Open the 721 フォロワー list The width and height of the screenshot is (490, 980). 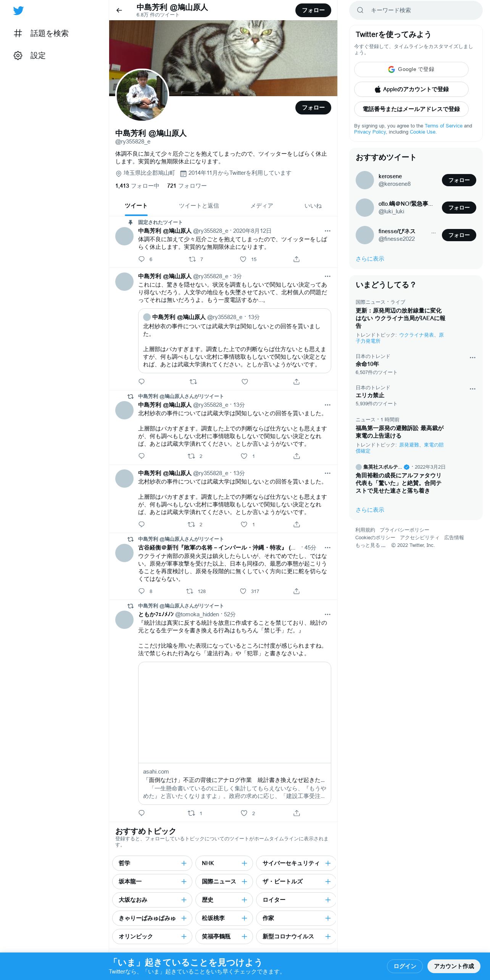tap(187, 186)
